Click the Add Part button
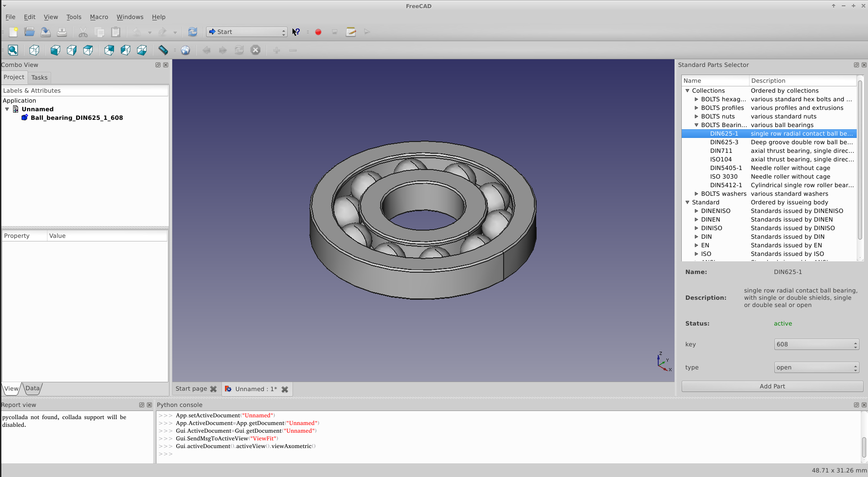The height and width of the screenshot is (477, 868). (x=772, y=387)
